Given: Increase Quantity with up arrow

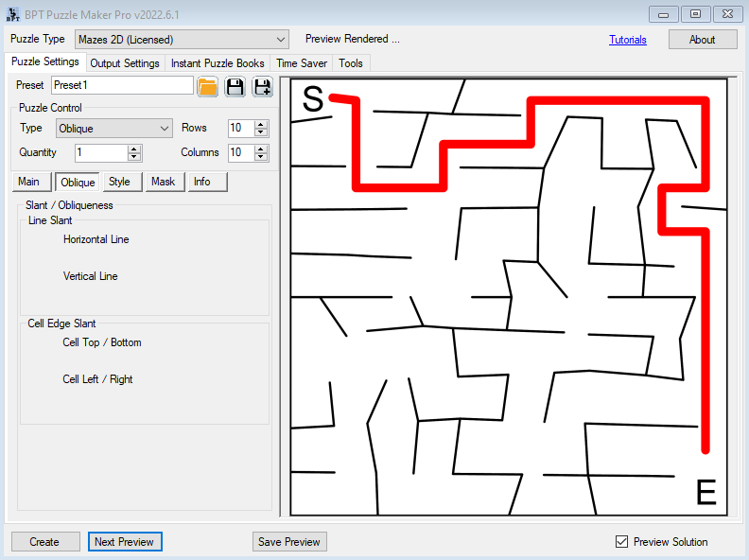Looking at the screenshot, I should (x=134, y=149).
